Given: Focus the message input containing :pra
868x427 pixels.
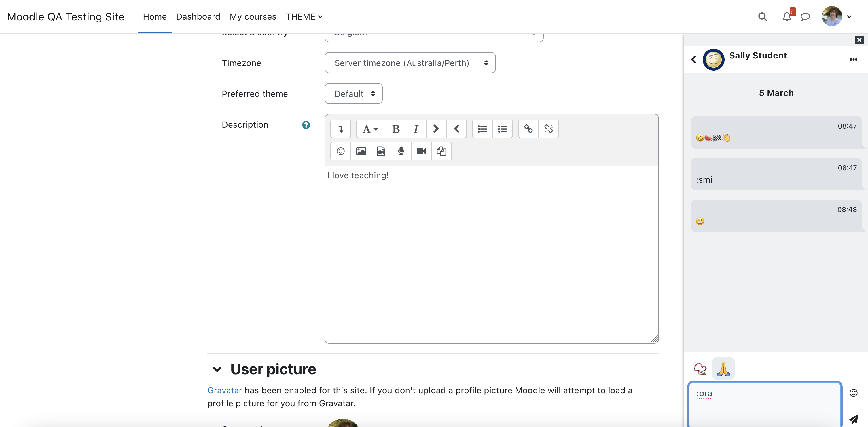Looking at the screenshot, I should click(765, 405).
